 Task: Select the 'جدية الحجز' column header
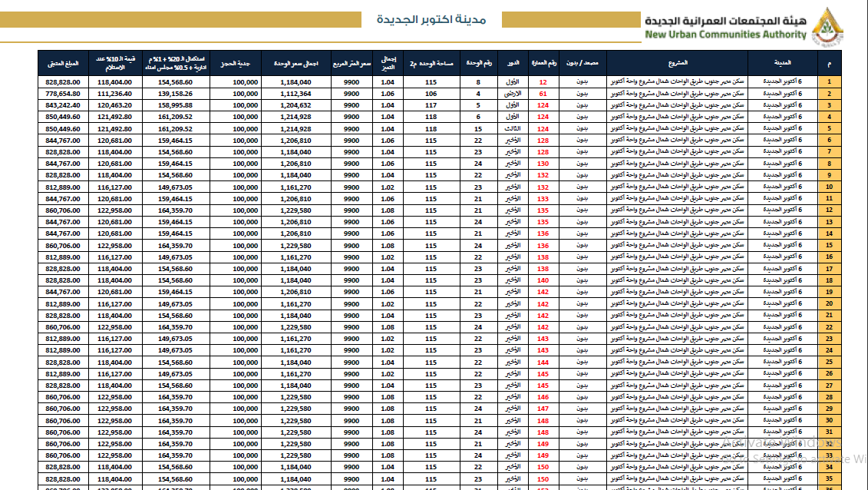pyautogui.click(x=236, y=63)
